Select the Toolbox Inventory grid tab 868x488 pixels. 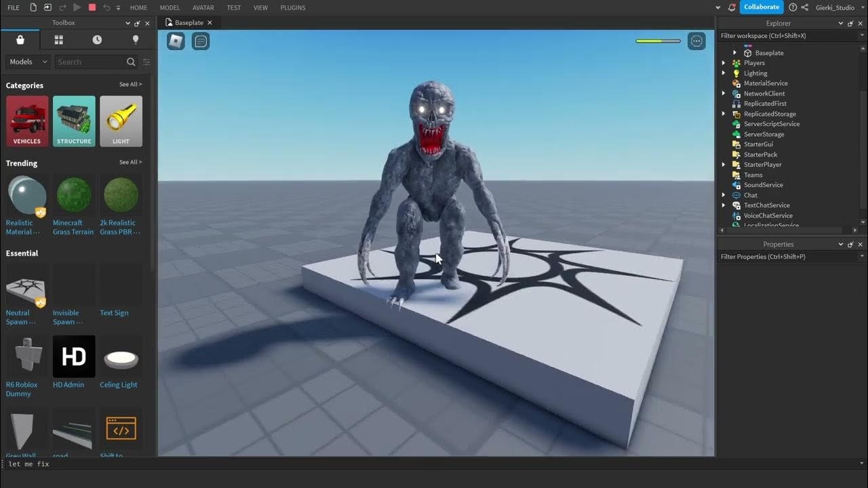coord(58,40)
